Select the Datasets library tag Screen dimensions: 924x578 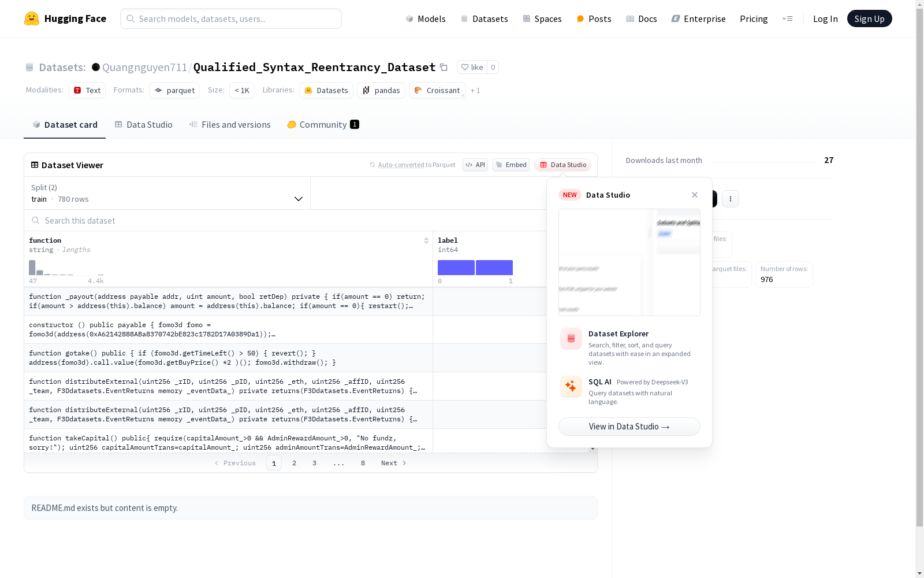(x=326, y=90)
